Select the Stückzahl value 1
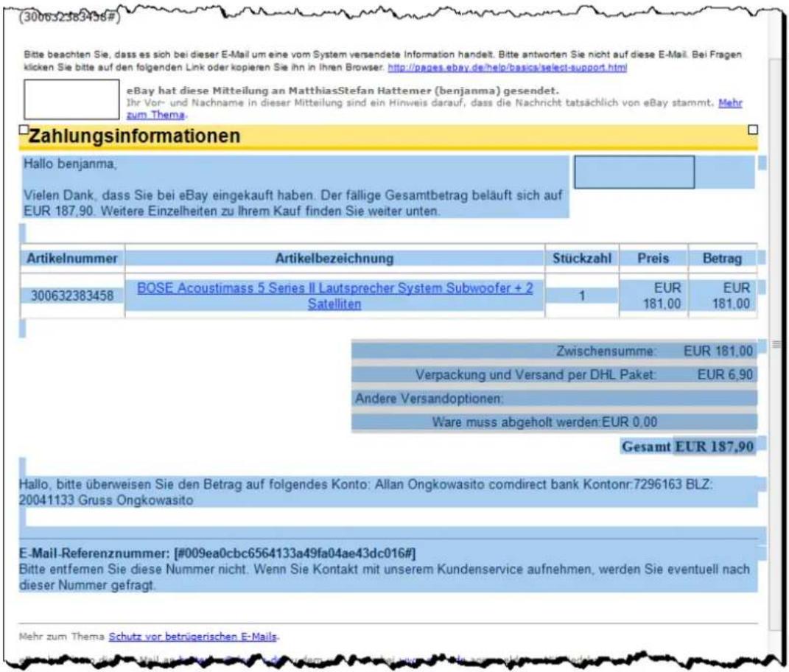The width and height of the screenshot is (789, 672). (582, 295)
